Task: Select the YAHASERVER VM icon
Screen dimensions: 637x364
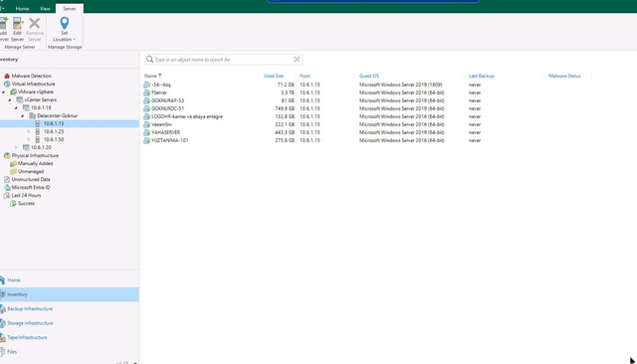Action: pyautogui.click(x=146, y=132)
